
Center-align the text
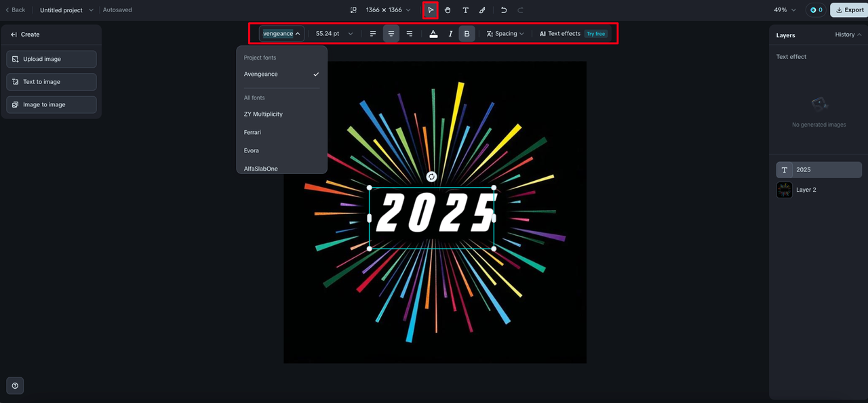[x=391, y=34]
